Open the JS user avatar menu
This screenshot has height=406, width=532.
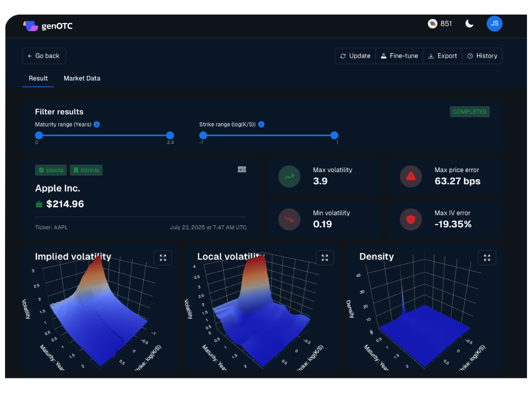click(494, 24)
